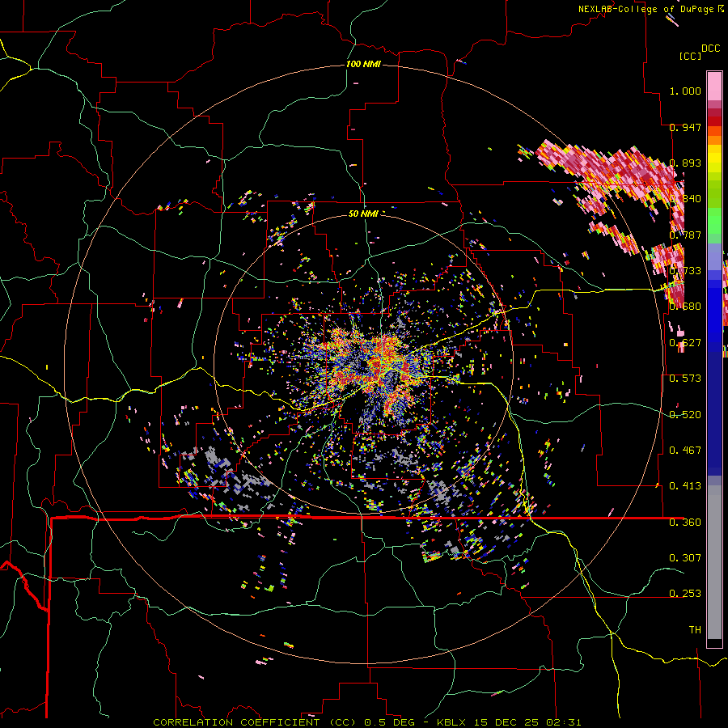Image resolution: width=728 pixels, height=728 pixels.
Task: Click the 0.467 scale value
Action: point(685,451)
